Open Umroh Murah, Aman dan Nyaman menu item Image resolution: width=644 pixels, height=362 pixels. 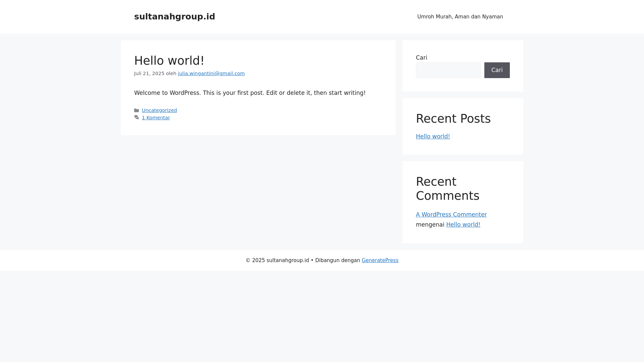(460, 17)
